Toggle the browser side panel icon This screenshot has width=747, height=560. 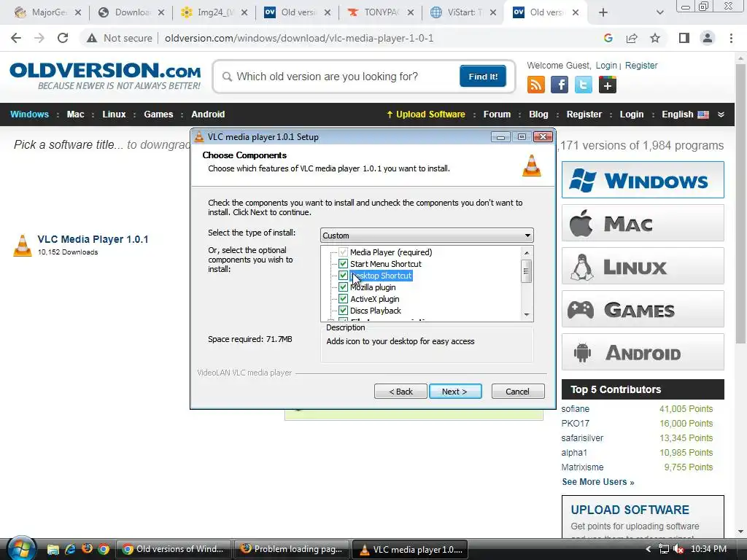click(x=684, y=38)
